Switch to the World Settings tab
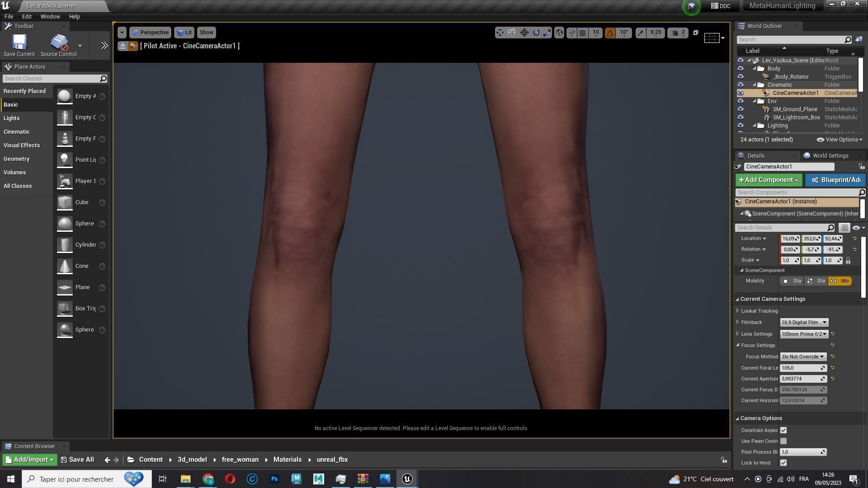The height and width of the screenshot is (488, 868). [x=830, y=155]
